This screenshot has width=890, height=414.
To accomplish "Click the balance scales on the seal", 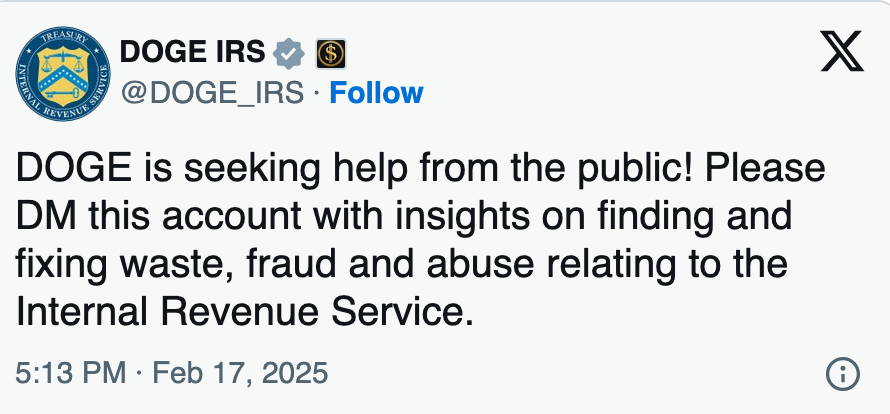I will (63, 60).
